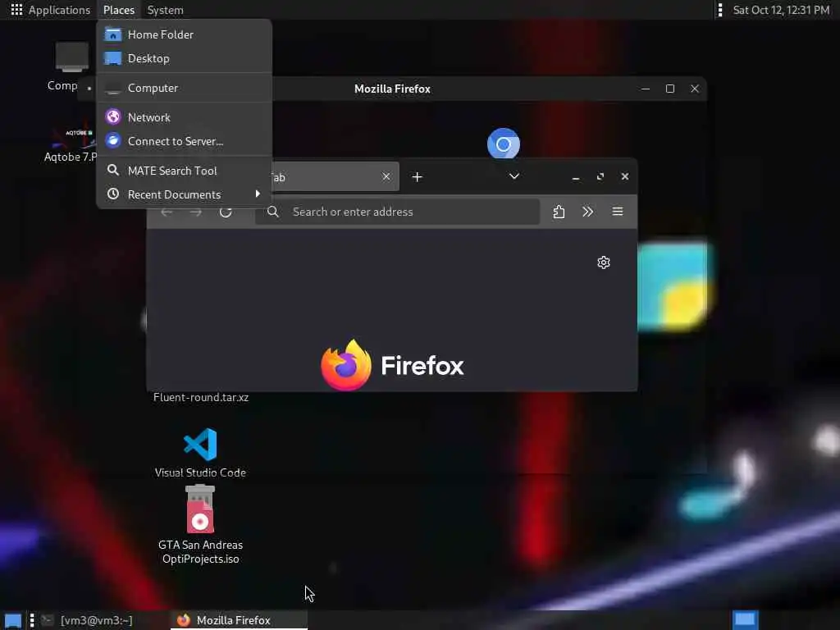
Task: Open the System menu
Action: [x=165, y=10]
